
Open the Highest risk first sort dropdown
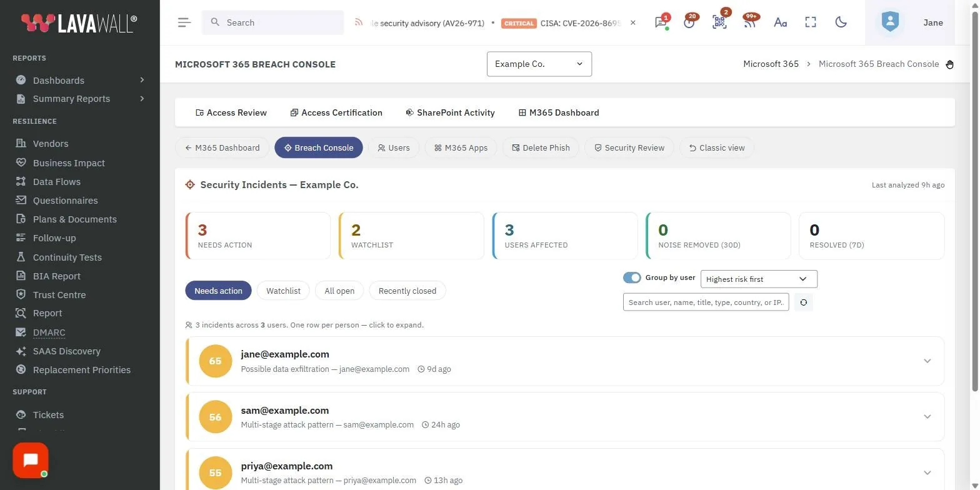(x=759, y=279)
